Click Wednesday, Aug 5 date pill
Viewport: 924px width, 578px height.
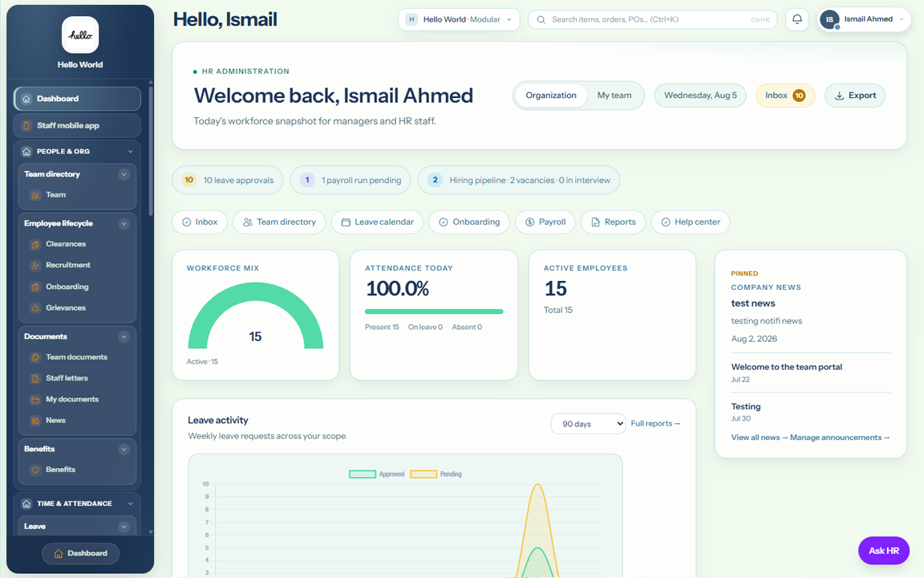tap(700, 96)
